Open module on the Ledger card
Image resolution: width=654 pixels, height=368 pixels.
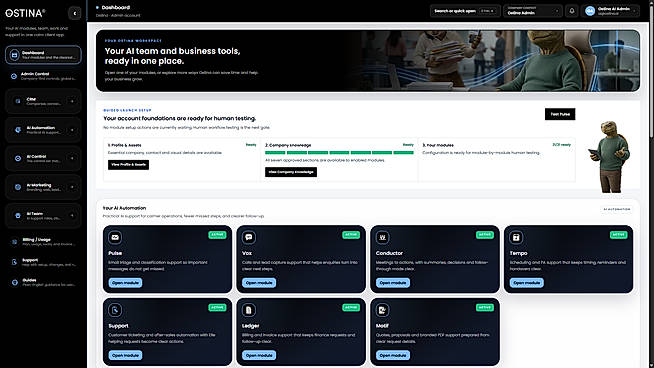point(259,355)
